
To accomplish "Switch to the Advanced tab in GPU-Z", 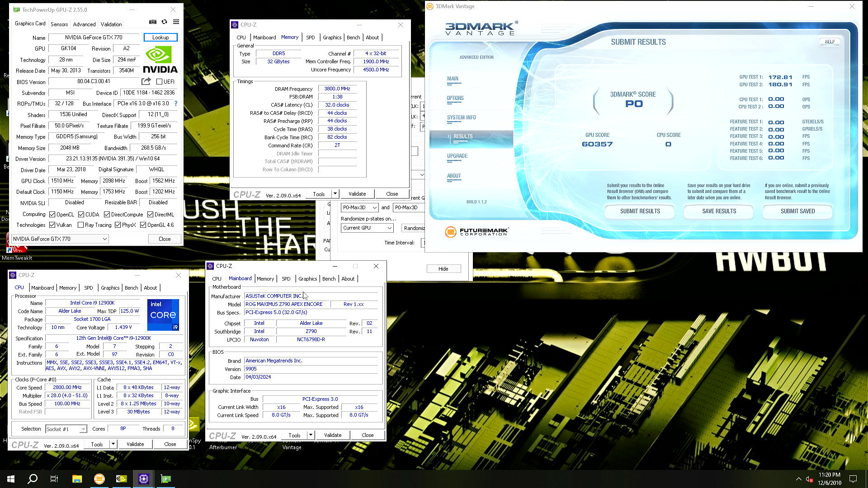I will 84,24.
